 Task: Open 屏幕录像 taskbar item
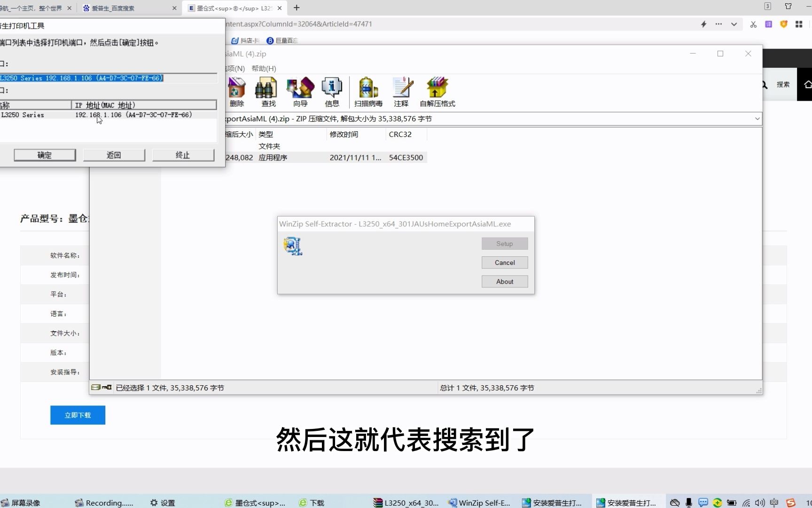[x=21, y=503]
